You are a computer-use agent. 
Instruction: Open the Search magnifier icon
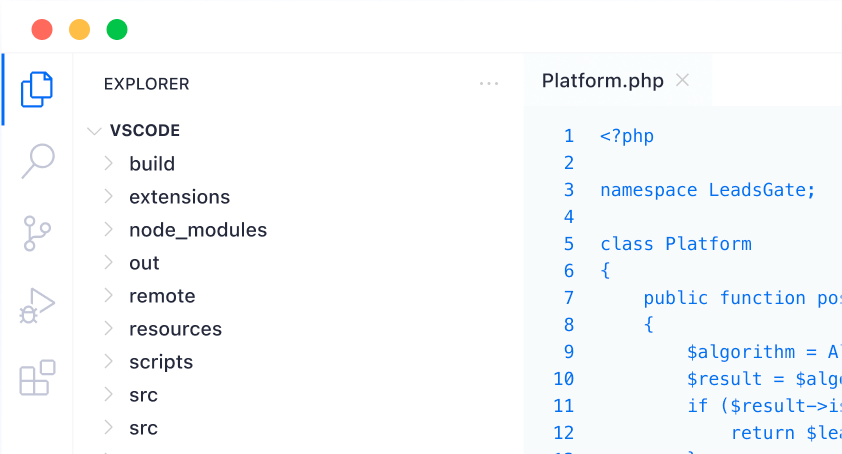coord(38,161)
